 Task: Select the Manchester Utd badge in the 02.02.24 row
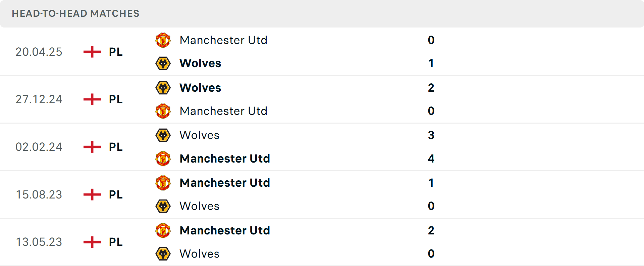(163, 159)
